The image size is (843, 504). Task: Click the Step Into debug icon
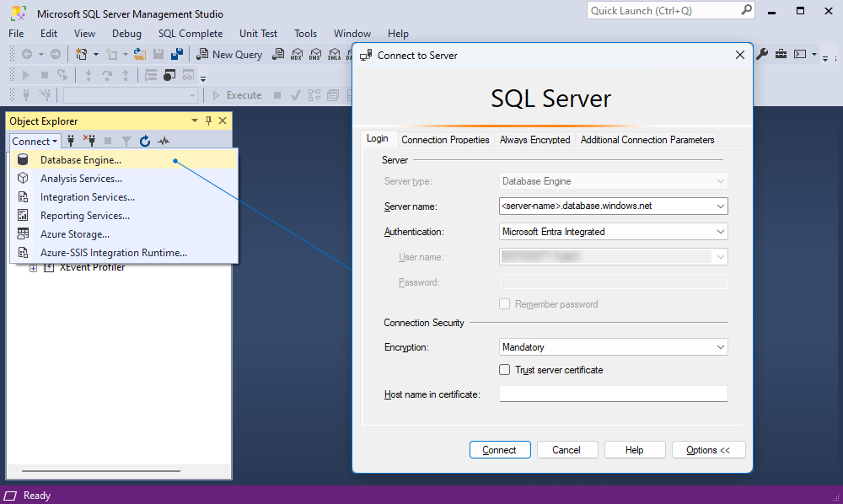[89, 75]
